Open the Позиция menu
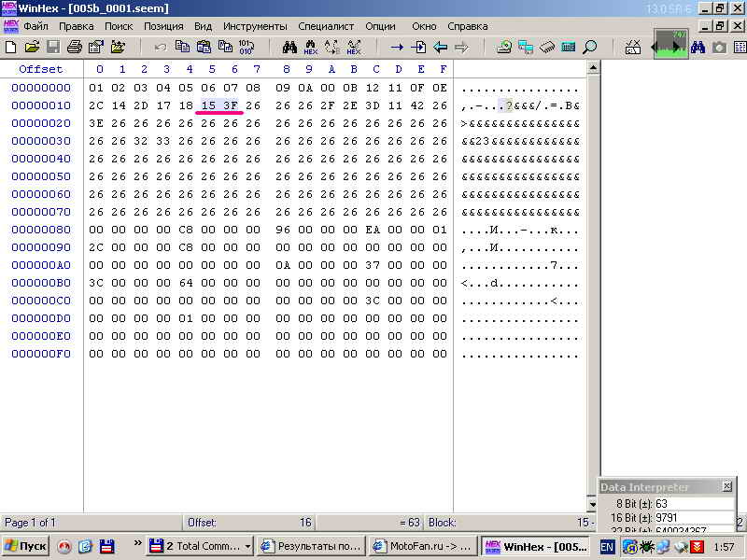The height and width of the screenshot is (560, 747). [163, 26]
